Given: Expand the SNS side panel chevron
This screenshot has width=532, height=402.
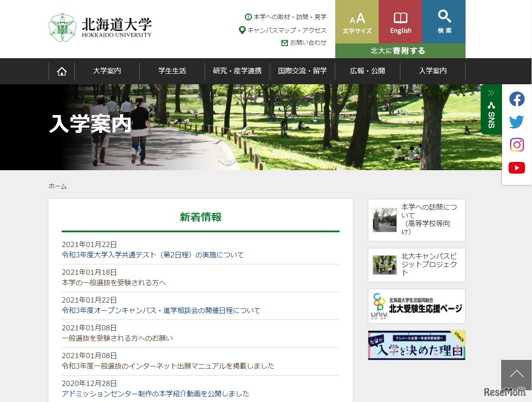Looking at the screenshot, I should [x=491, y=92].
